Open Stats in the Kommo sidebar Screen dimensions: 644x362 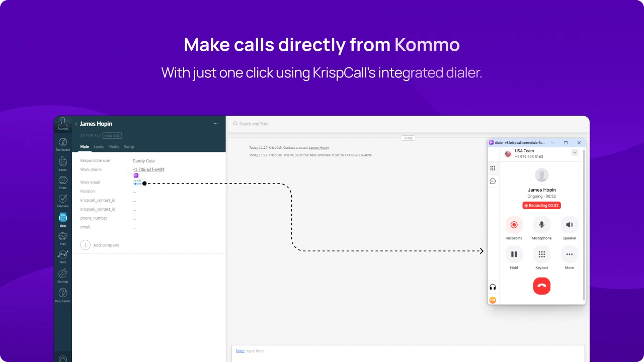pyautogui.click(x=63, y=257)
